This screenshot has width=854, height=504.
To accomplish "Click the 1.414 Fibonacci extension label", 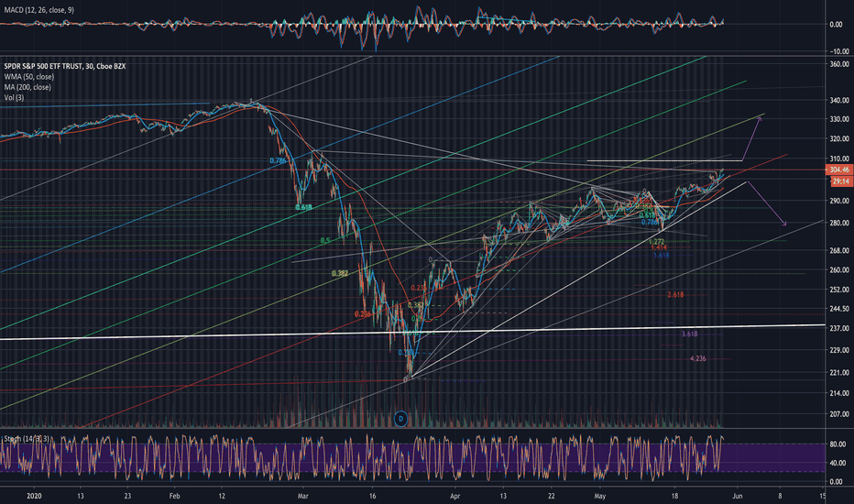I will pos(659,248).
